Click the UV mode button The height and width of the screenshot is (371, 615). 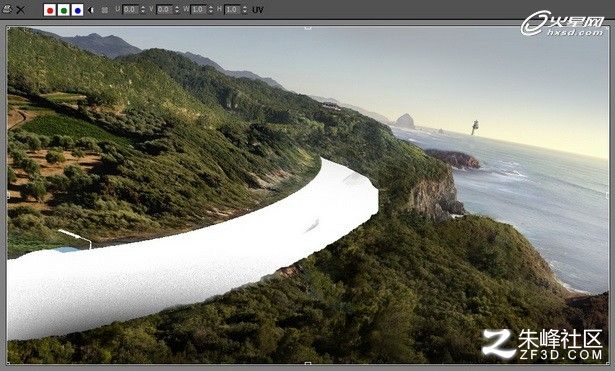click(x=258, y=10)
